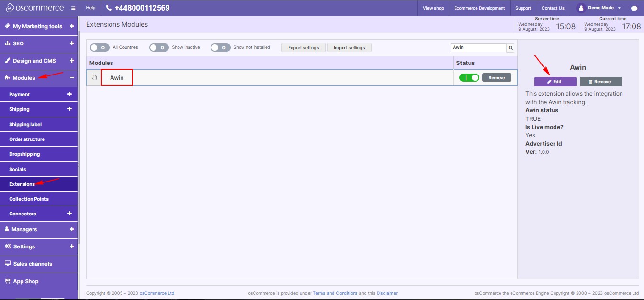Expand the Connectors submenu plus
This screenshot has width=644, height=300.
coord(69,214)
